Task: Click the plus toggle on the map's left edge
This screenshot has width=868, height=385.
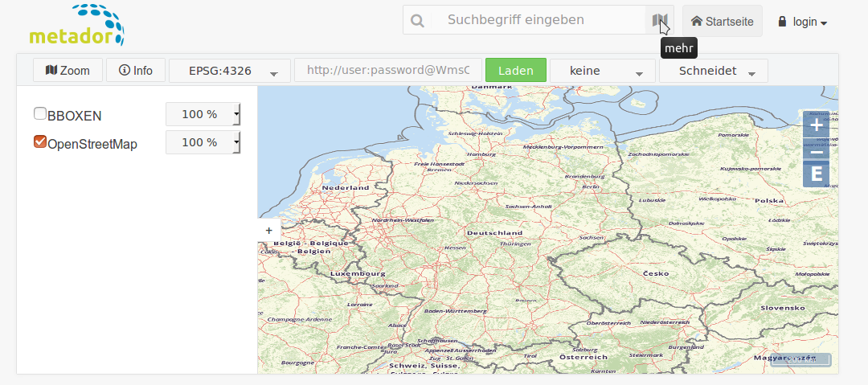Action: (x=269, y=231)
